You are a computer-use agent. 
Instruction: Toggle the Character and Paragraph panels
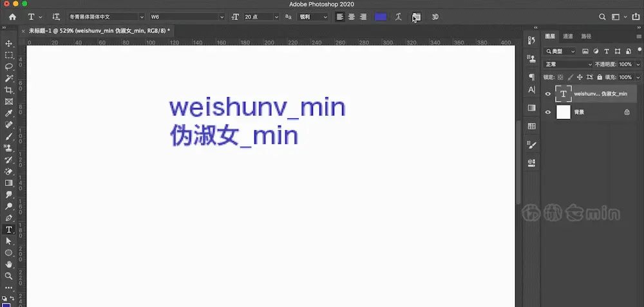[416, 17]
